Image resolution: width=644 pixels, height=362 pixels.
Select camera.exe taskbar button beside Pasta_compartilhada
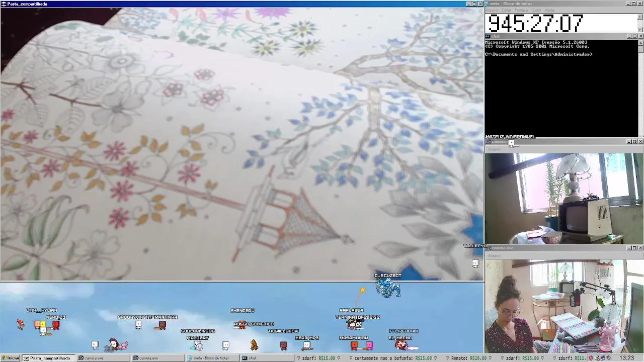pos(103,358)
